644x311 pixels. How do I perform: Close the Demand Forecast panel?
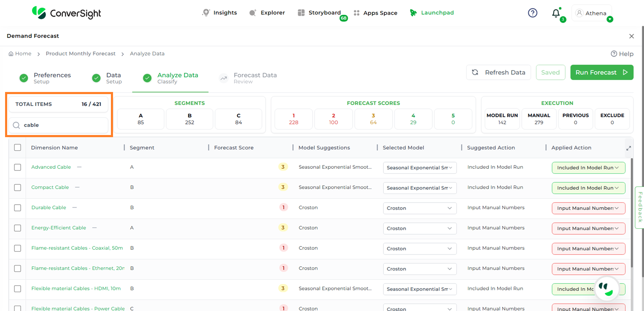tap(631, 36)
